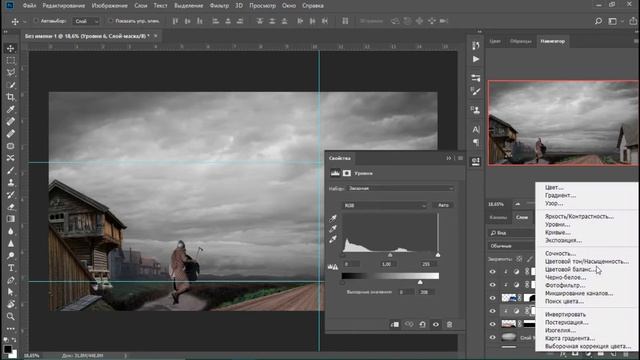Select the Gradient tool
Screen dimensions: 640x360
tap(11, 219)
